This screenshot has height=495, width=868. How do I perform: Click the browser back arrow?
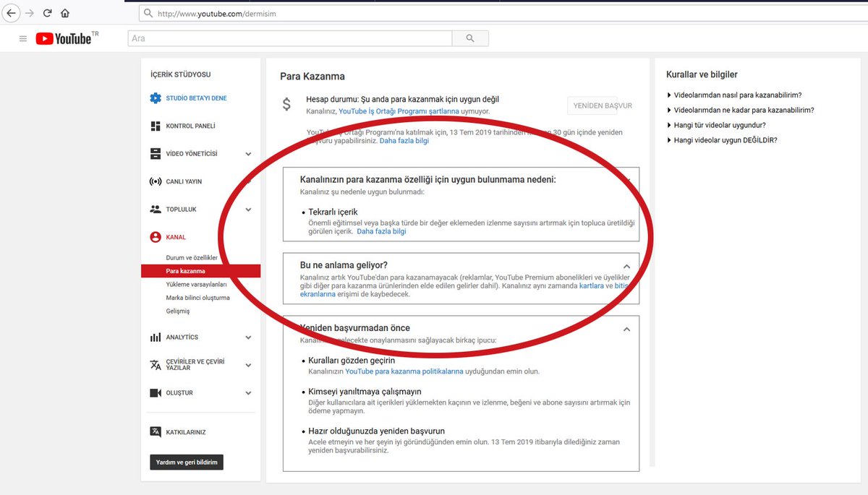point(12,13)
